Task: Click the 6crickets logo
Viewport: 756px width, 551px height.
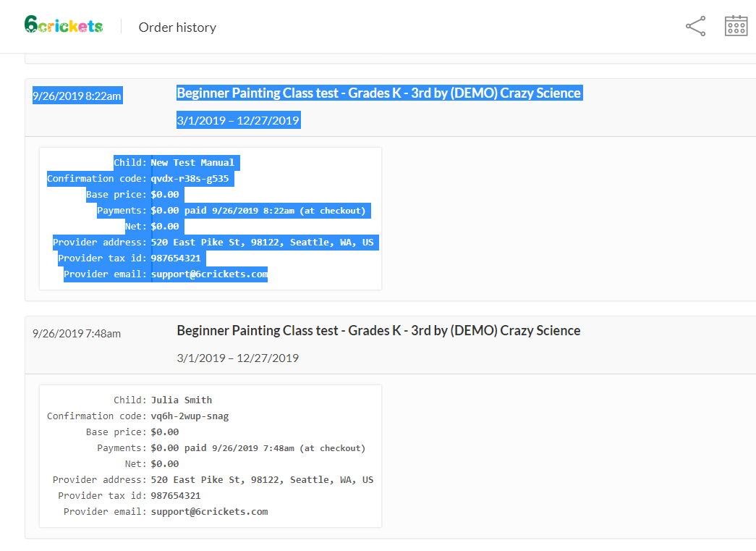Action: point(64,26)
